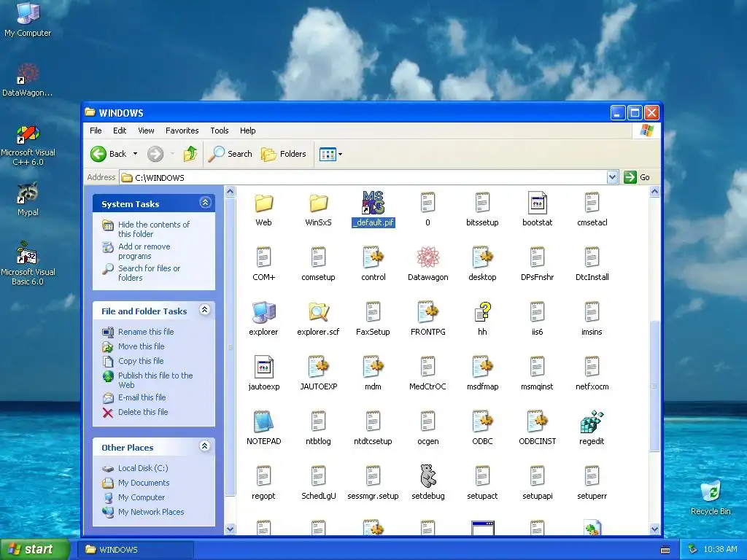Screen dimensions: 747x560
Task: Select the ntbtlog file
Action: click(x=318, y=427)
